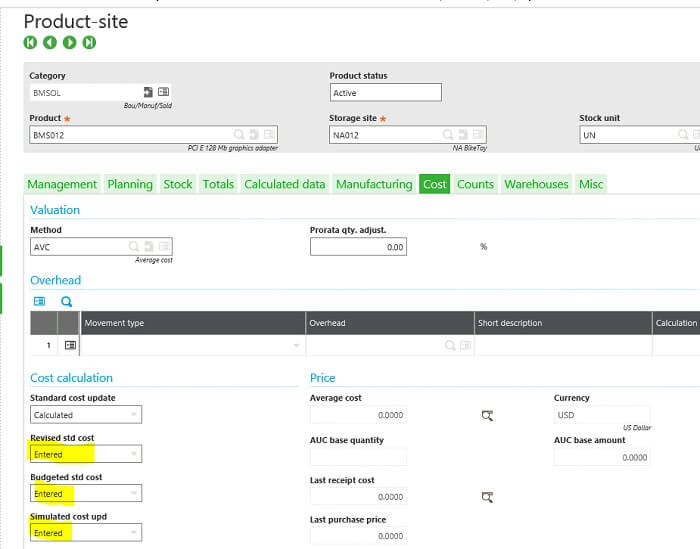The width and height of the screenshot is (700, 549).
Task: Click the Last receipt cost field
Action: (358, 497)
